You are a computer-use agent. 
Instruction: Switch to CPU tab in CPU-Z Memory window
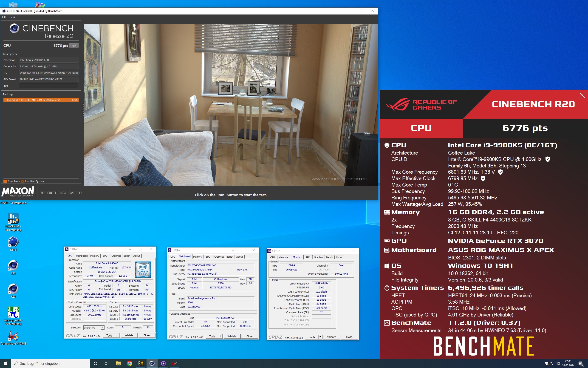[272, 258]
